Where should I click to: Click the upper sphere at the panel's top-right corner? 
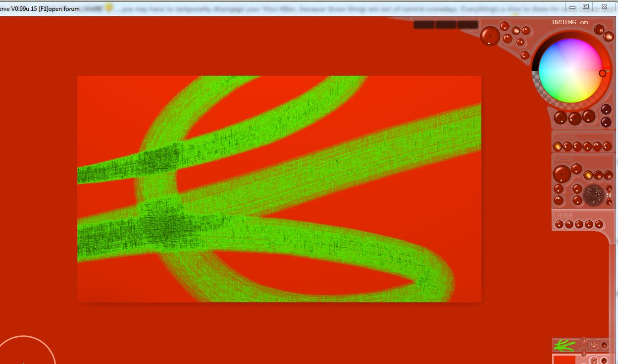pyautogui.click(x=599, y=29)
